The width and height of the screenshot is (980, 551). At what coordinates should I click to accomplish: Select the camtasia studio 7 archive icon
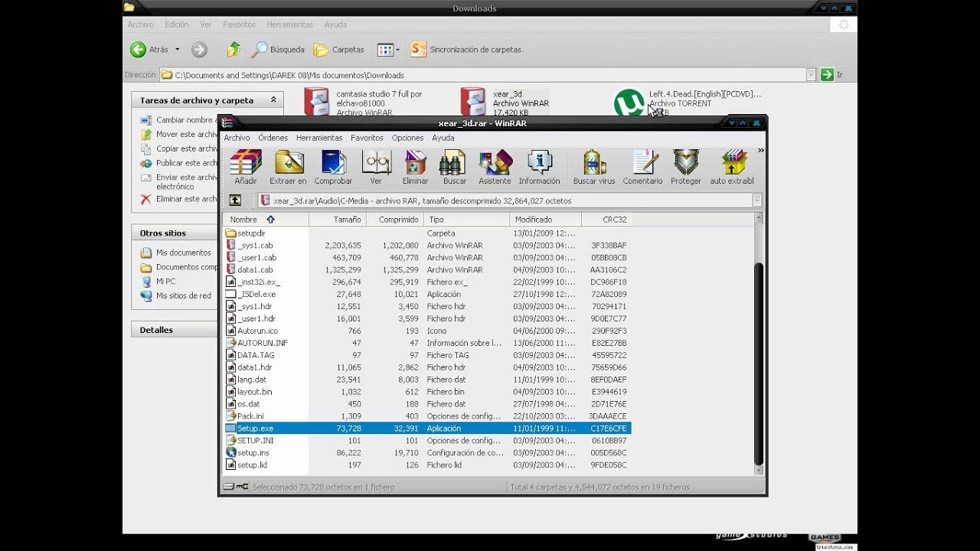click(x=317, y=101)
